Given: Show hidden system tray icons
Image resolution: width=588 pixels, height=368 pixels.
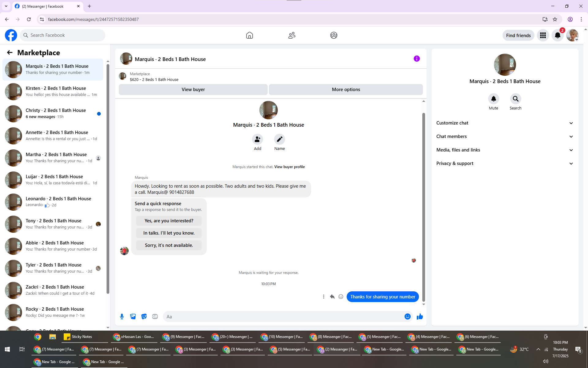Looking at the screenshot, I should (538, 349).
